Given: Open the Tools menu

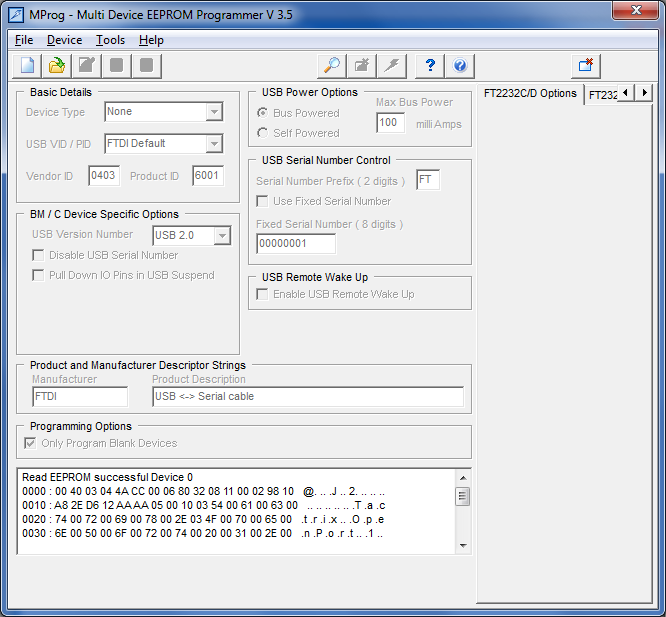Looking at the screenshot, I should [110, 40].
